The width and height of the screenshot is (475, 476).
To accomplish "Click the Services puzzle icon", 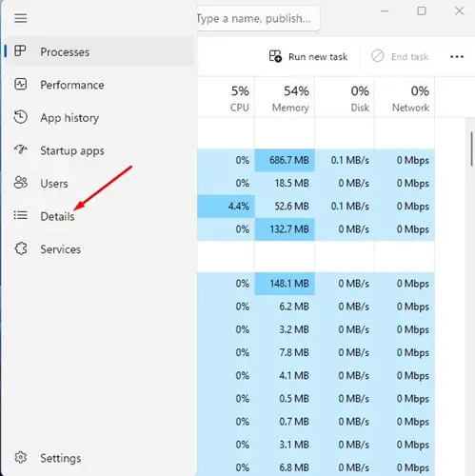I will tap(21, 248).
